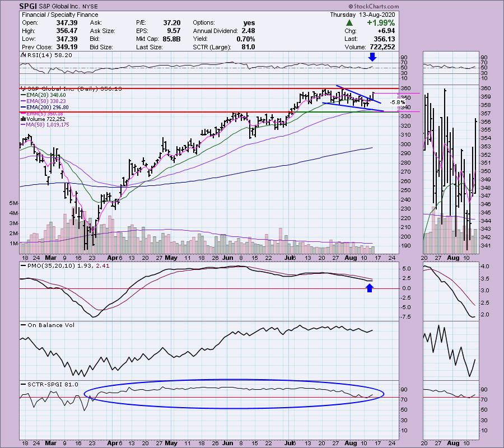Click the date Thursday 13-Aug-2020
504x448 pixels.
[x=362, y=15]
